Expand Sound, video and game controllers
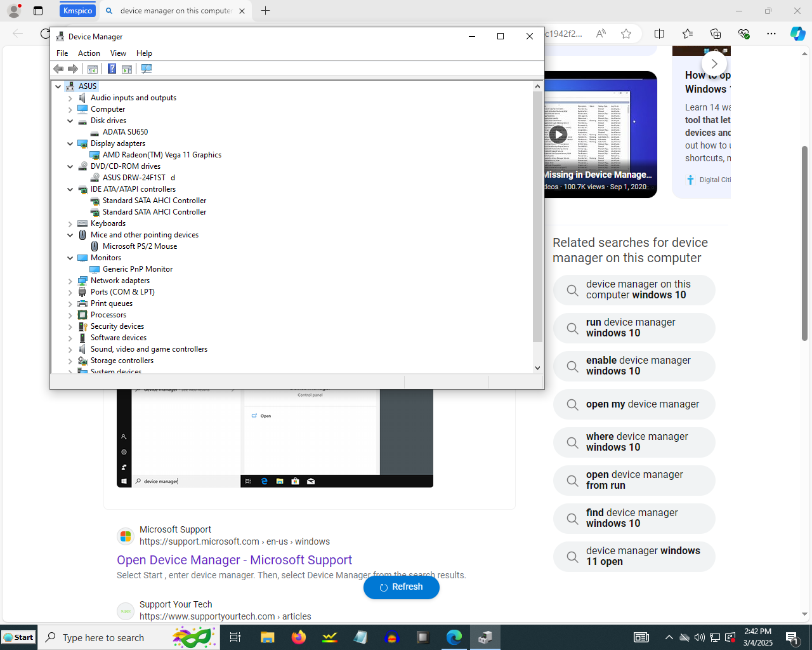This screenshot has height=650, width=812. [x=70, y=349]
